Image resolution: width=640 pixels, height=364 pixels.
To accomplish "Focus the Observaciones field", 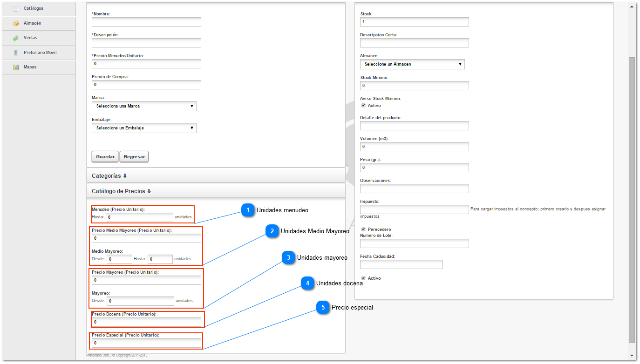I will tap(415, 189).
